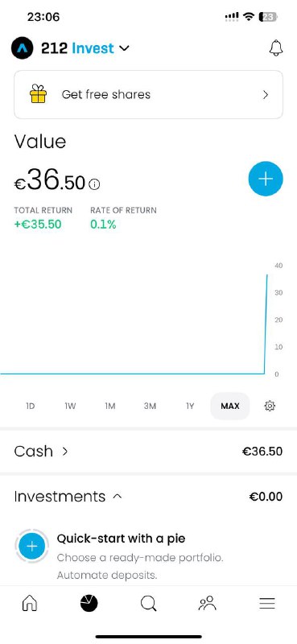The image size is (297, 644).
Task: Tap the Trading 212 logo avatar
Action: coord(23,48)
